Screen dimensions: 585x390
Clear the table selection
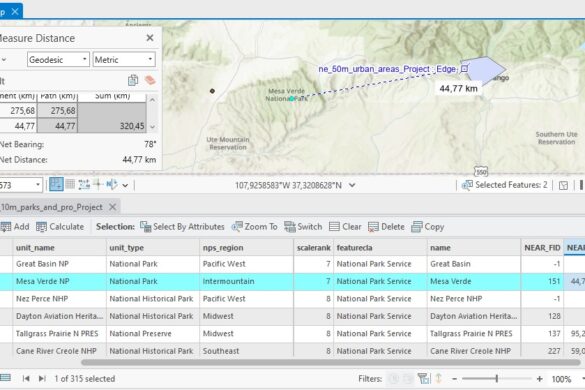click(x=345, y=227)
